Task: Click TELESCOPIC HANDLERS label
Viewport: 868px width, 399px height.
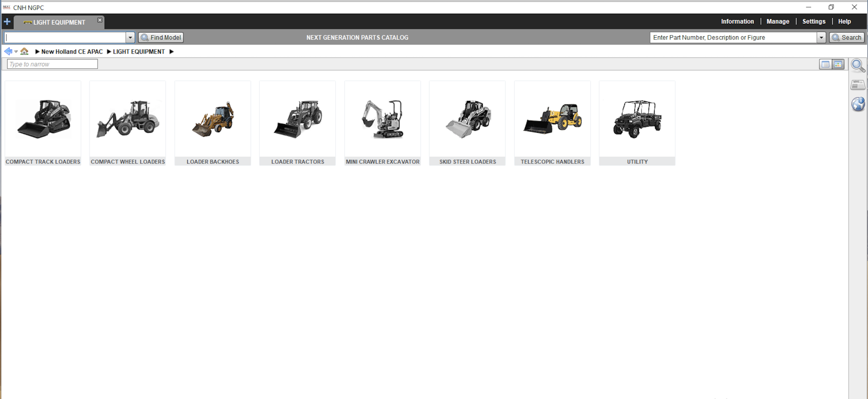Action: tap(553, 162)
